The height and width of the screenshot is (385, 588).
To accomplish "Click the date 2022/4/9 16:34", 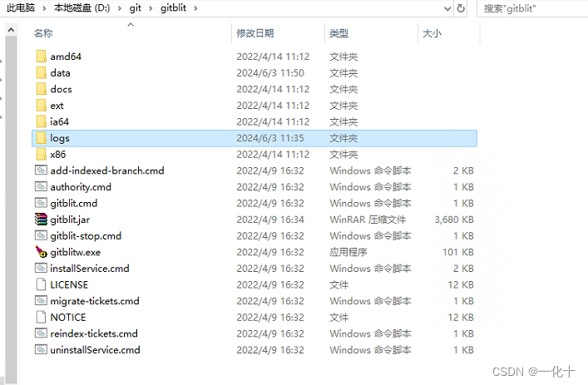I will (270, 220).
